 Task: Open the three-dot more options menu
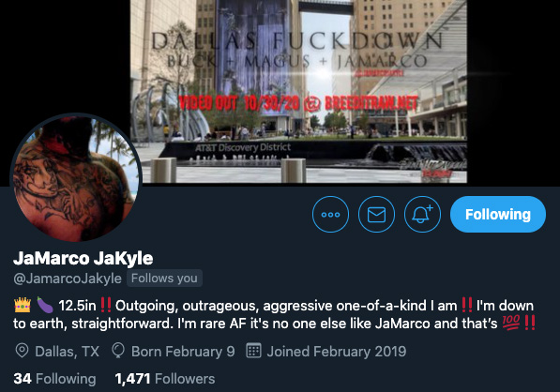330,214
